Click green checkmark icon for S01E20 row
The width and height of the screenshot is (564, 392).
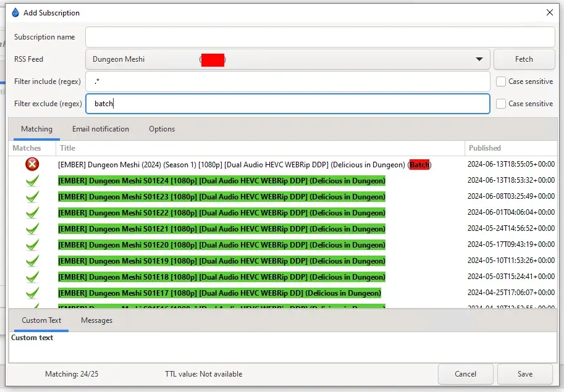click(x=32, y=244)
